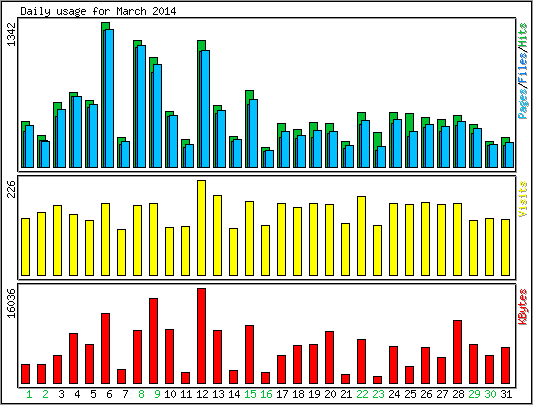Click green day label 16
This screenshot has width=533, height=405.
[266, 394]
